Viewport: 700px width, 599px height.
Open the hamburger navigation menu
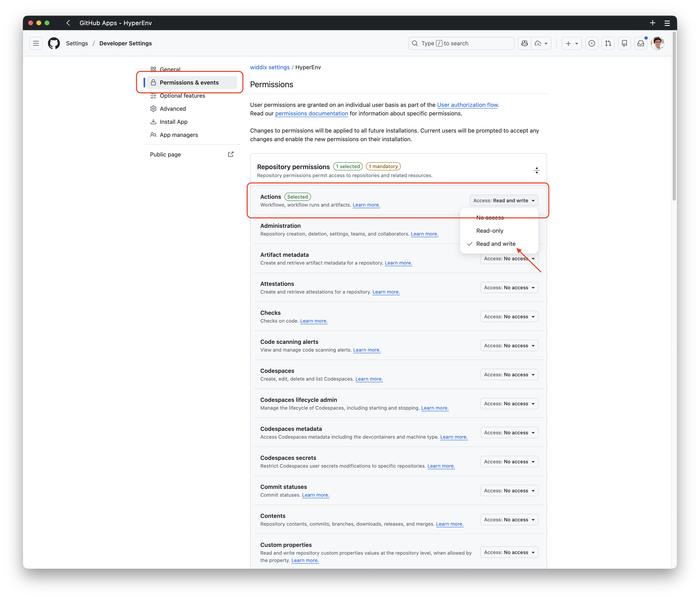pos(36,43)
